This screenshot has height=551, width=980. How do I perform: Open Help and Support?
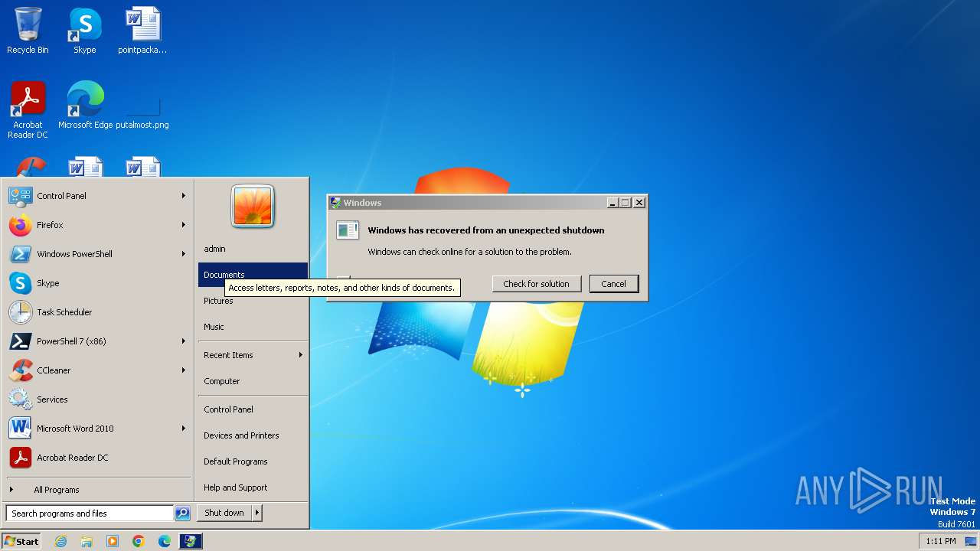[x=253, y=487]
